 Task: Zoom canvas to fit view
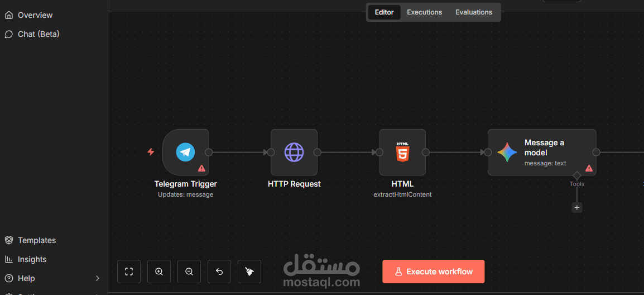pos(129,272)
